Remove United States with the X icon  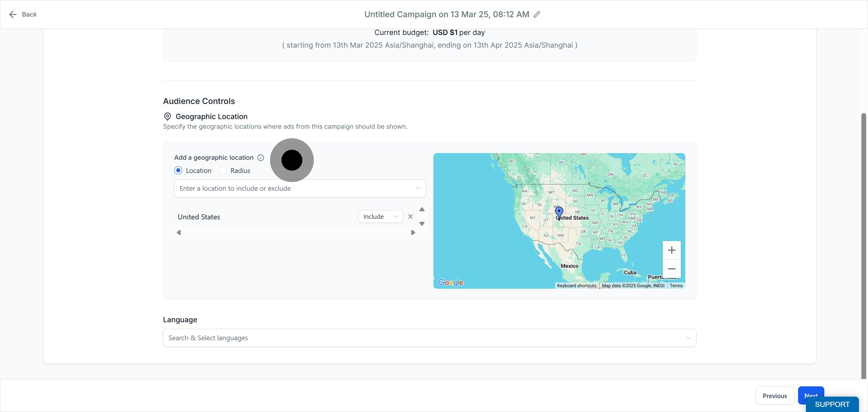coord(410,217)
